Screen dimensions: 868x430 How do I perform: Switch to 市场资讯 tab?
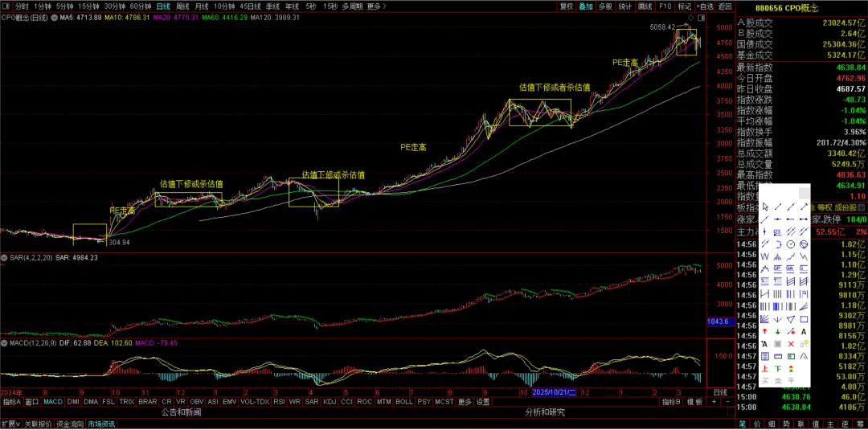pos(101,424)
